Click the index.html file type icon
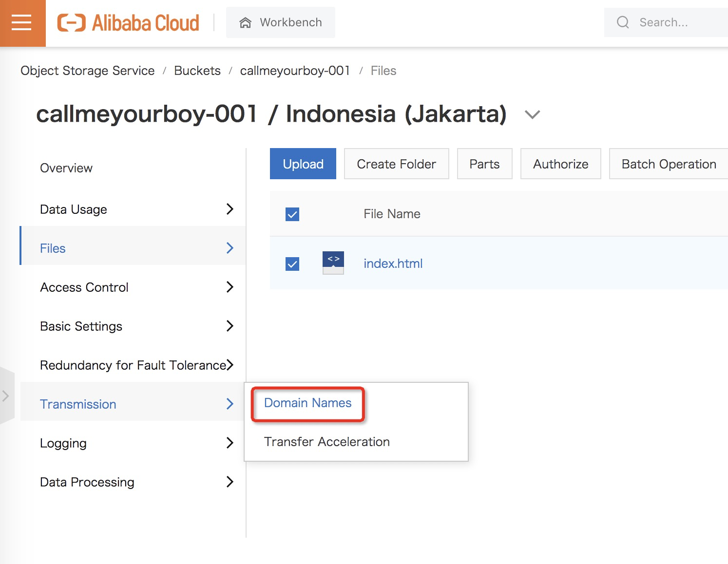The width and height of the screenshot is (728, 564). click(x=333, y=263)
